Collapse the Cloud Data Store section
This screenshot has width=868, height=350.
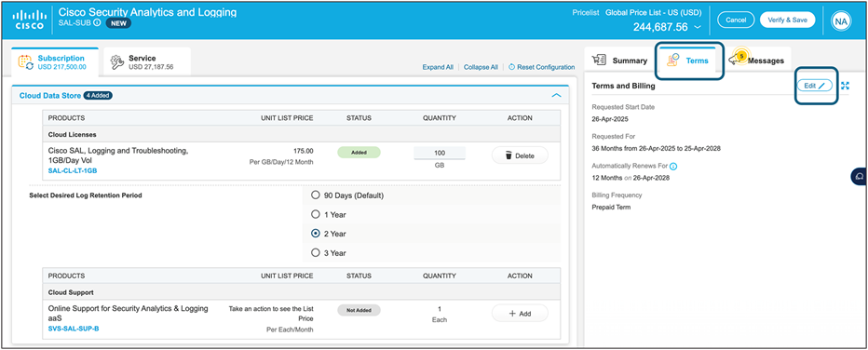556,96
